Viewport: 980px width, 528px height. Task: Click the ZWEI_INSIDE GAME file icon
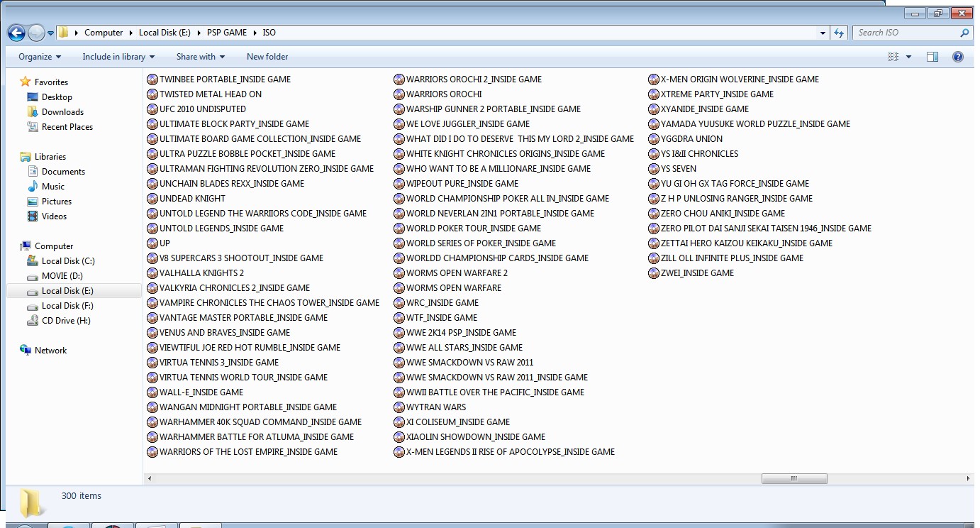(x=654, y=273)
